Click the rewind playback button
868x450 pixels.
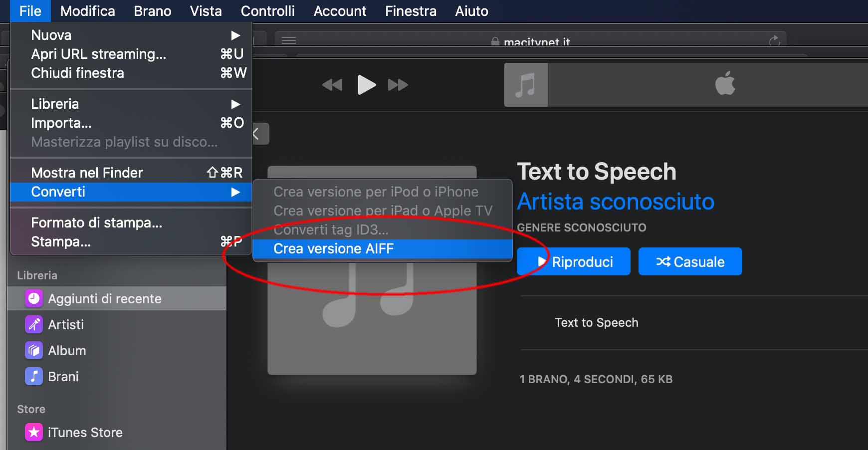click(332, 85)
